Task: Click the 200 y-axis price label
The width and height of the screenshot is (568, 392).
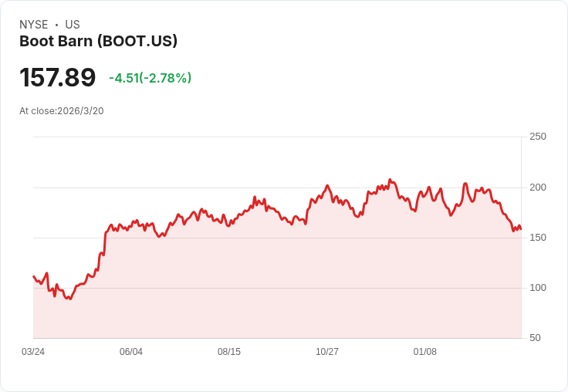Action: point(538,188)
